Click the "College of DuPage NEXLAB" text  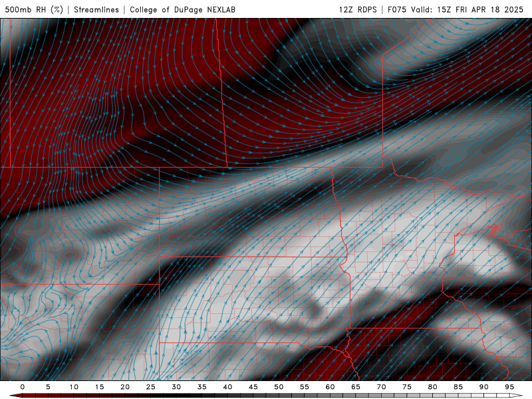click(182, 9)
